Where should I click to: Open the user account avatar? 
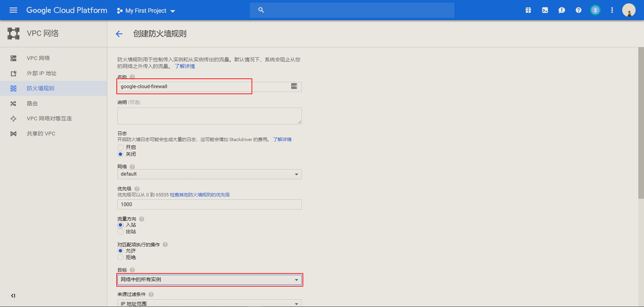(629, 10)
